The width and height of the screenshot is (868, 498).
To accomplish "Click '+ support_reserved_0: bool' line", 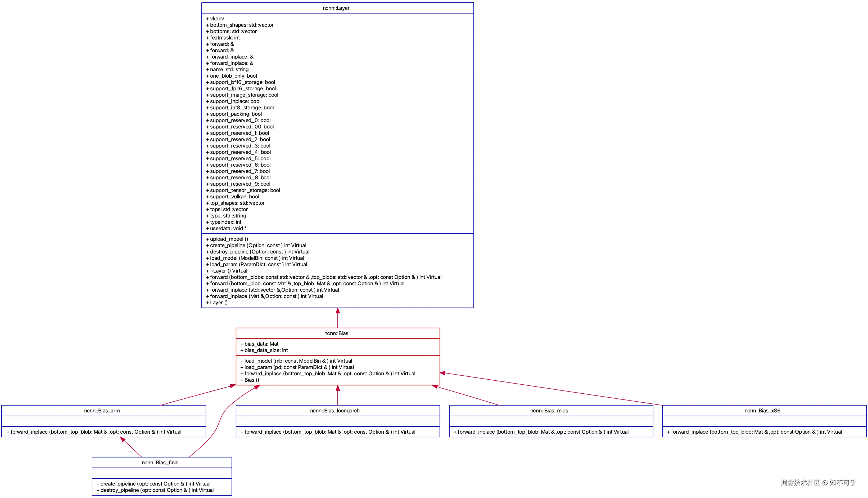I will click(x=238, y=121).
